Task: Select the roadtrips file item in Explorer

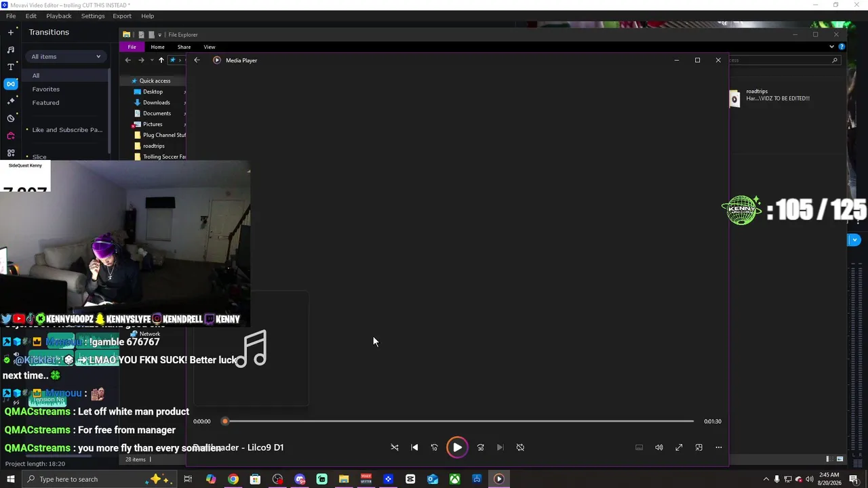Action: point(769,99)
